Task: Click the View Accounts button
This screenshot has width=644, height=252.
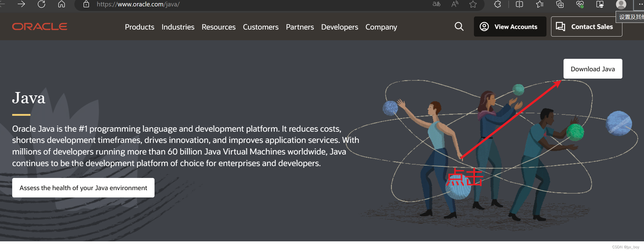Action: tap(510, 27)
